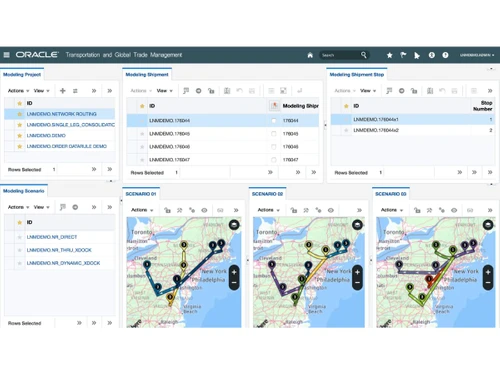Click undo arrow in Modeling Shipment toolbar

pos(239,91)
